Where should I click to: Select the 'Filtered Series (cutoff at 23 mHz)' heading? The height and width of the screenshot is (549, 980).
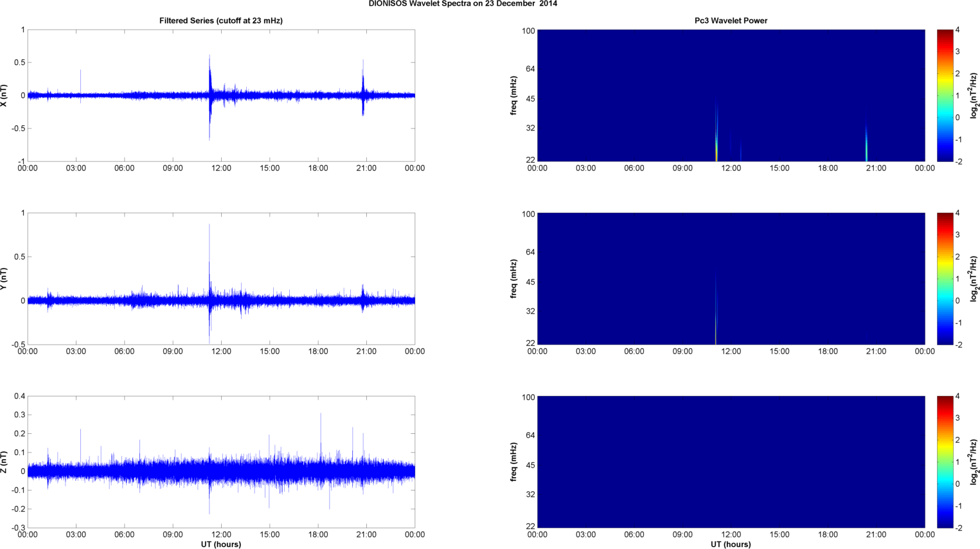click(x=221, y=21)
